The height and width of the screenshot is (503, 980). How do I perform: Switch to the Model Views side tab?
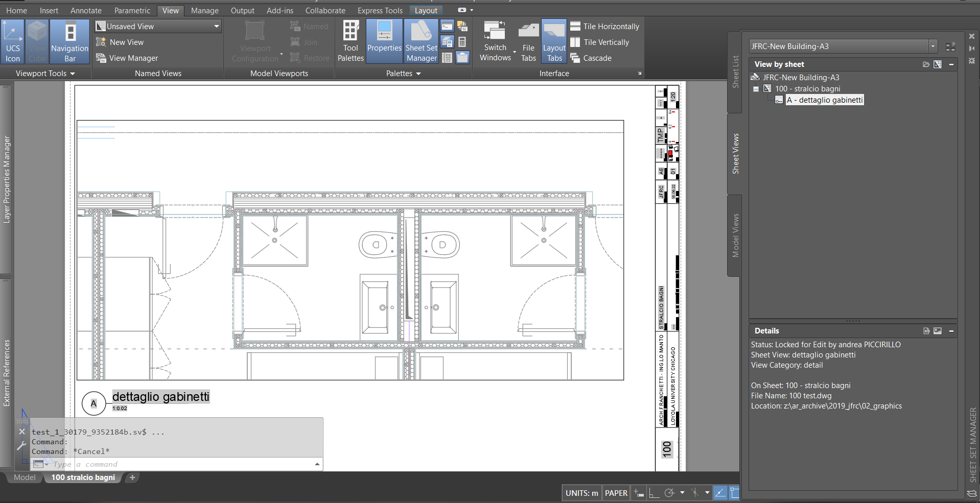[x=735, y=235]
